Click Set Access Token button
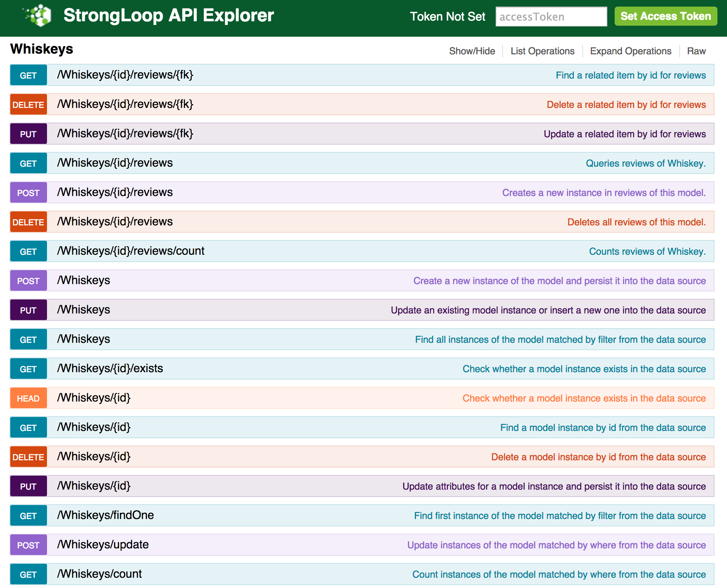 (665, 17)
